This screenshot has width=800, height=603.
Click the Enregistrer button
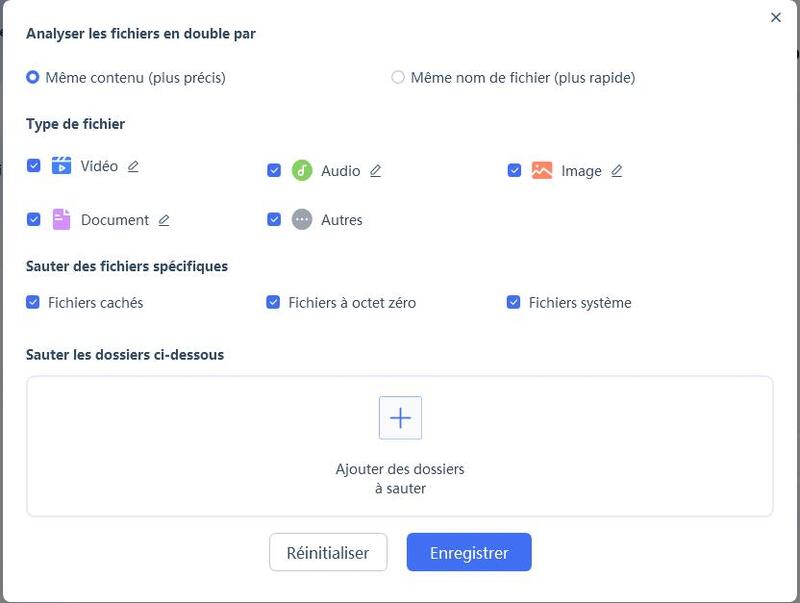(x=468, y=552)
